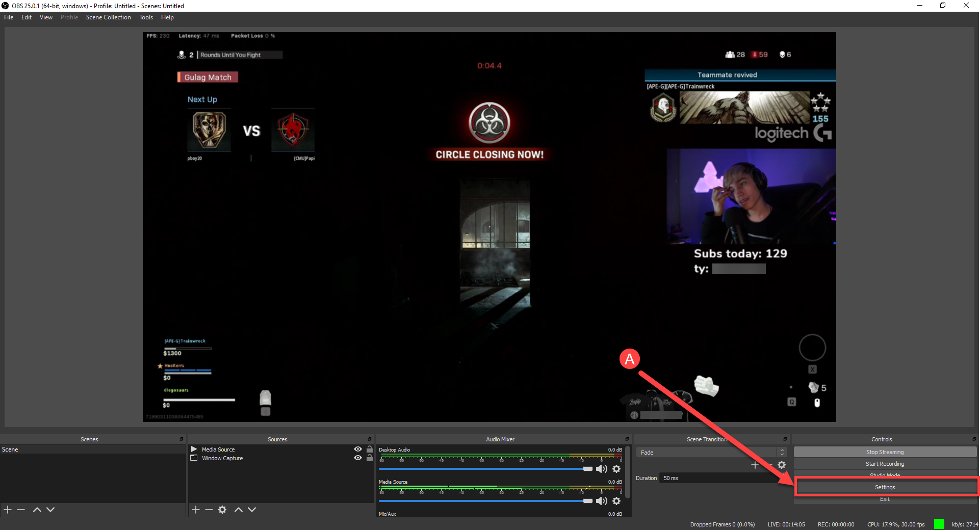
Task: Select the Scene item in Scenes list
Action: [93, 449]
